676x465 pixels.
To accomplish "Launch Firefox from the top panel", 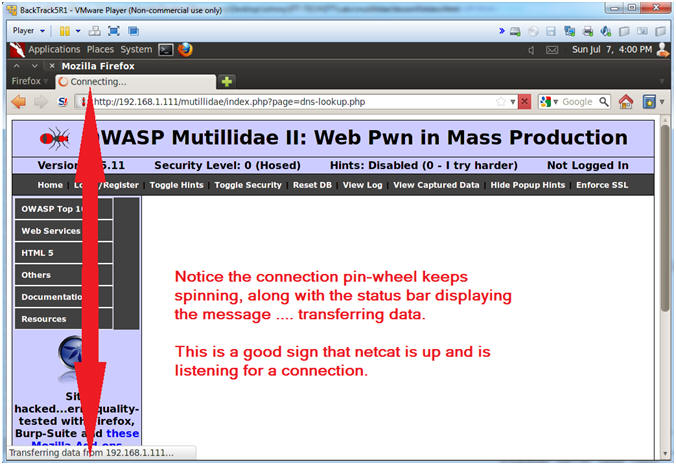I will [x=185, y=50].
